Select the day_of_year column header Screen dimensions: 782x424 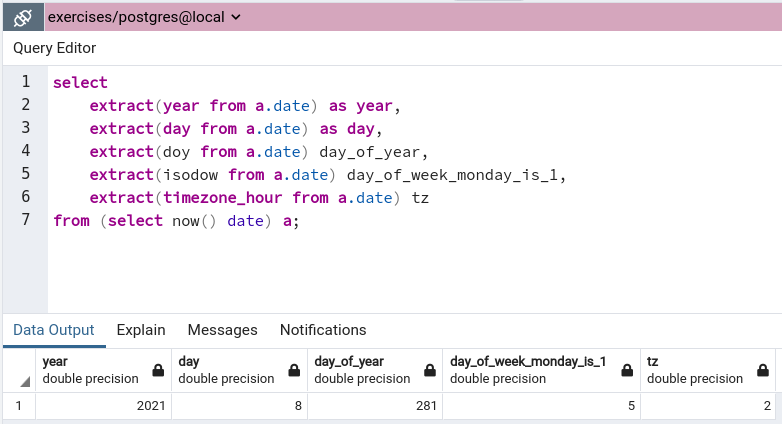coord(362,370)
